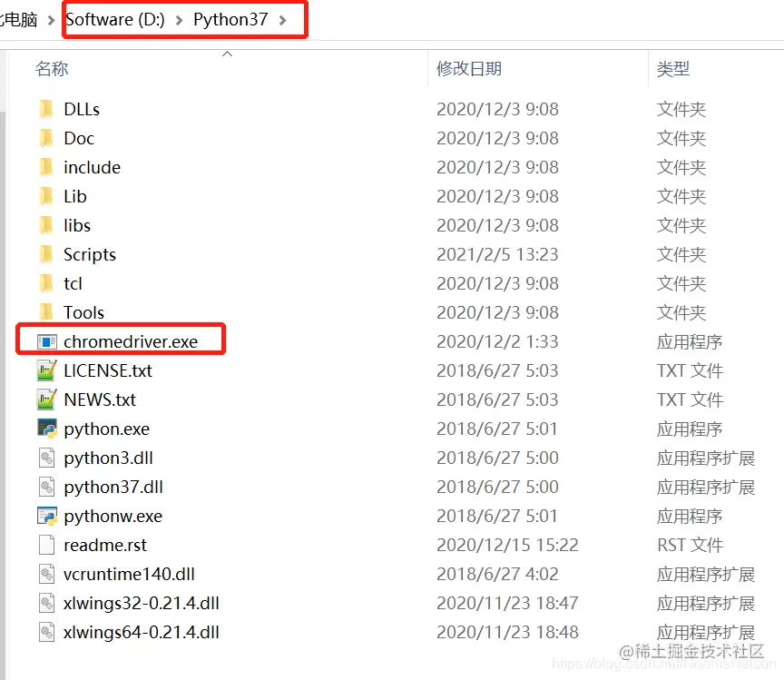Select the NEWS.txt file icon
Viewport: 784px width, 680px height.
point(47,399)
